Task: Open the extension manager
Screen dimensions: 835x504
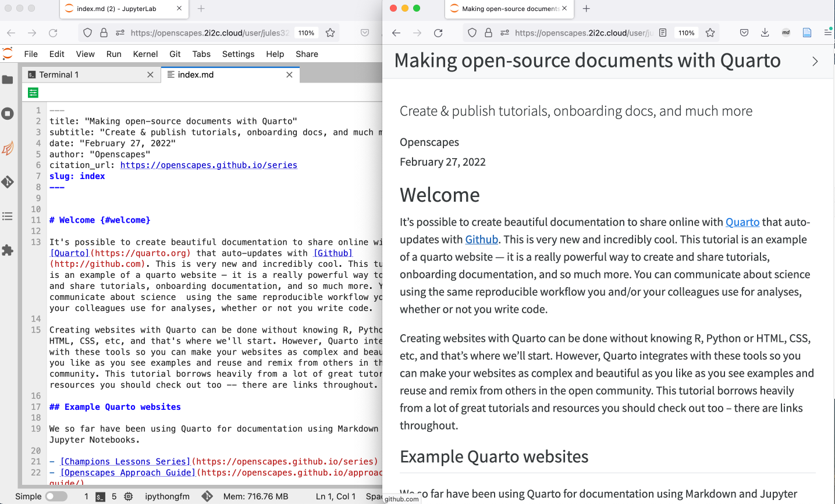Action: point(8,251)
